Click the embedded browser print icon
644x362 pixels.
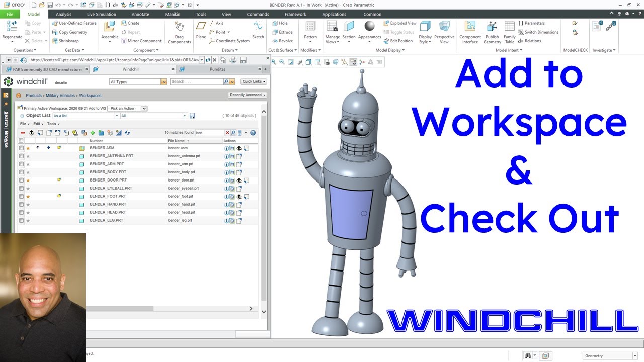pos(233,60)
